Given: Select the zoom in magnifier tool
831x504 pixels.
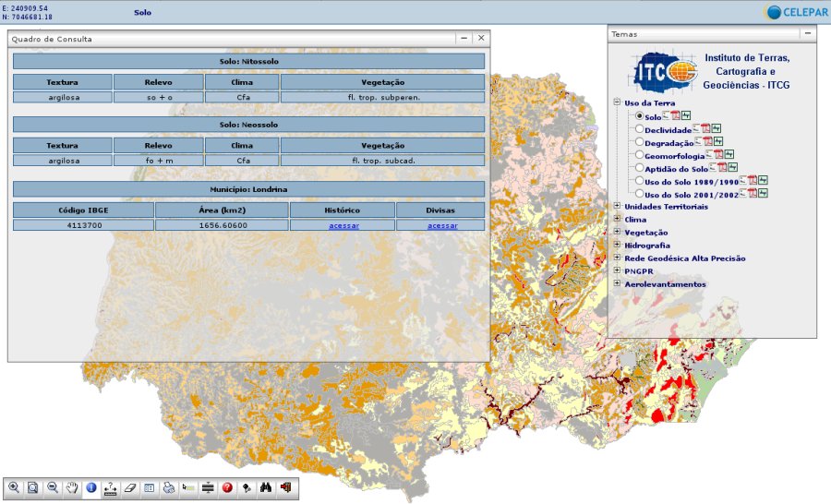Looking at the screenshot, I should pos(14,487).
